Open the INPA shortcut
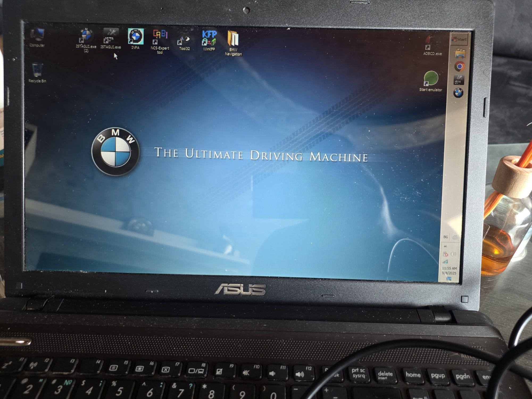This screenshot has height=399, width=532. [135, 39]
